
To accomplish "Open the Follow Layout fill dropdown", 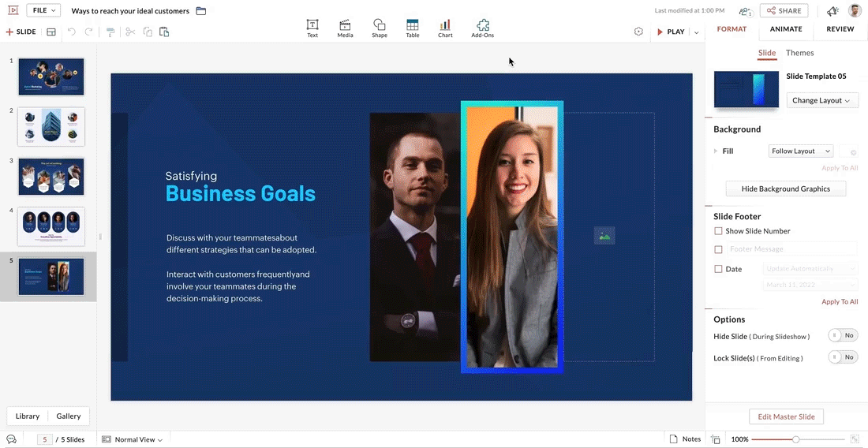I will (x=800, y=151).
